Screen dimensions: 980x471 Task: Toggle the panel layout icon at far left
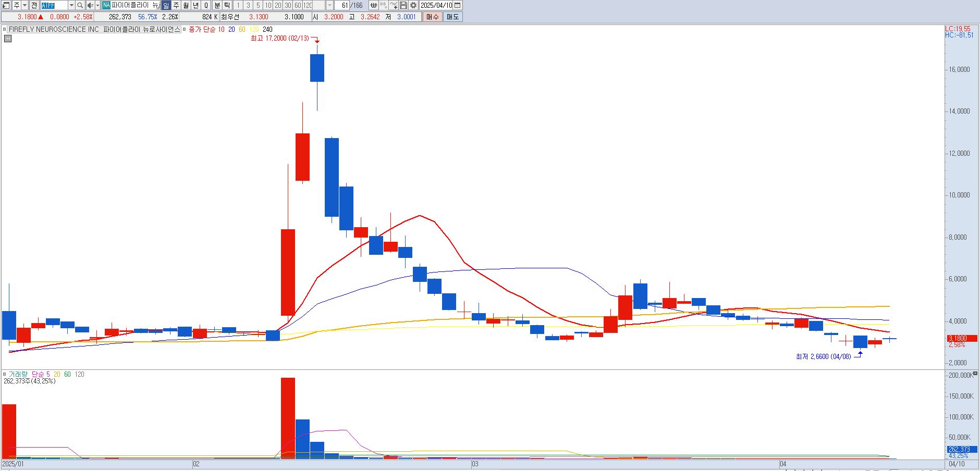[x=5, y=5]
